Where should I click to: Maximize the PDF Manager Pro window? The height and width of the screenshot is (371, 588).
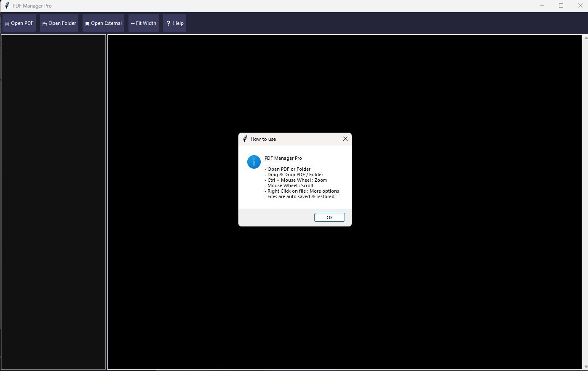(x=561, y=6)
